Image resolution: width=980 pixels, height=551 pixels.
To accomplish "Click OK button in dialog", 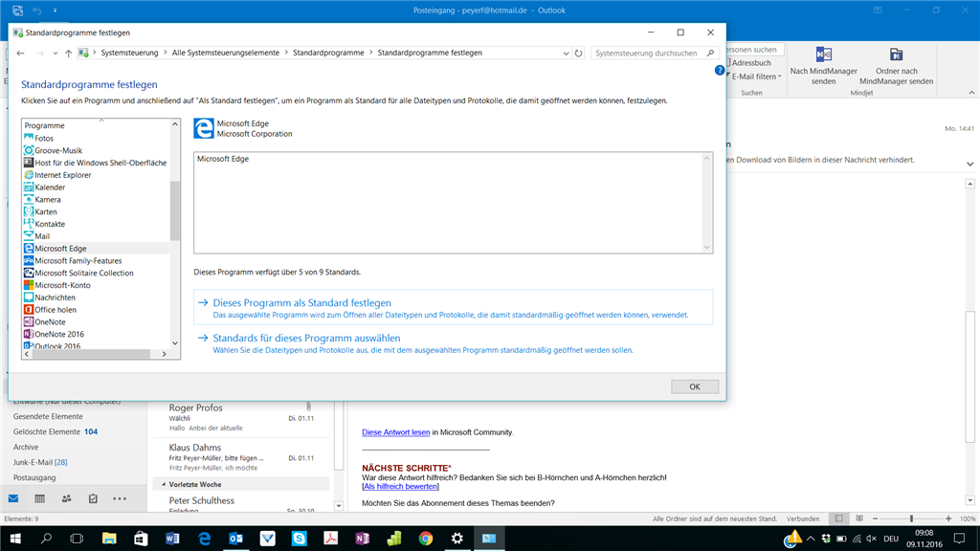I will pos(695,386).
